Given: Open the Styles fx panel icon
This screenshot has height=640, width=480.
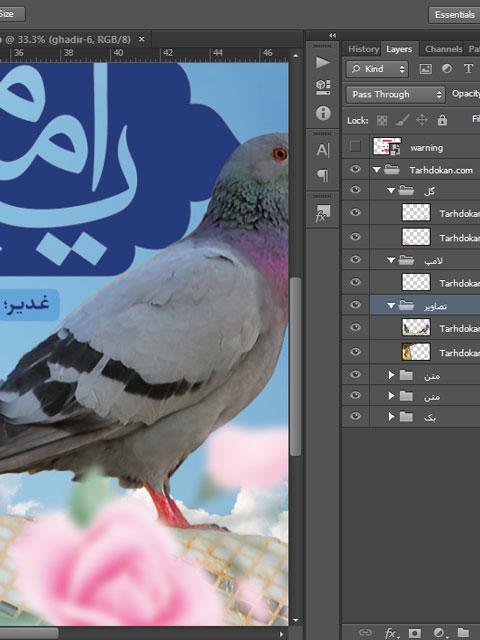Looking at the screenshot, I should (322, 213).
